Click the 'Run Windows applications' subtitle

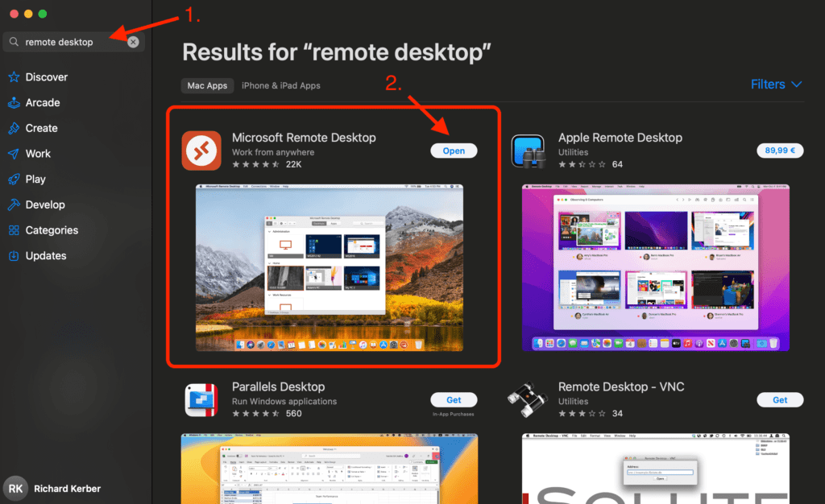(x=284, y=402)
